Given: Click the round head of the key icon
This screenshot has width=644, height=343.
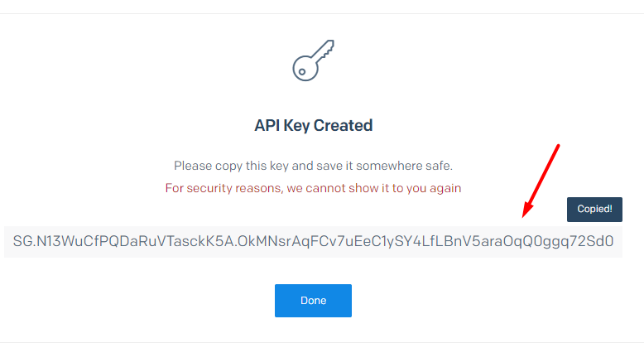Looking at the screenshot, I should tap(303, 70).
